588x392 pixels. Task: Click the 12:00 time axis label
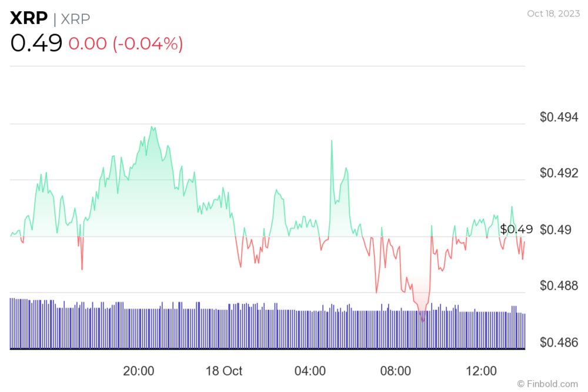[x=481, y=371]
